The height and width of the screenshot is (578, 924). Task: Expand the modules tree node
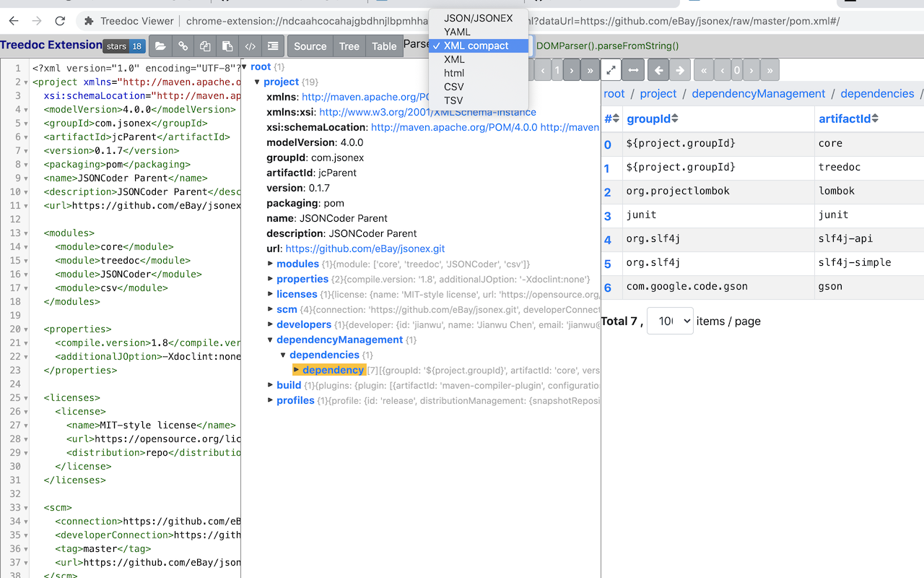(x=271, y=264)
